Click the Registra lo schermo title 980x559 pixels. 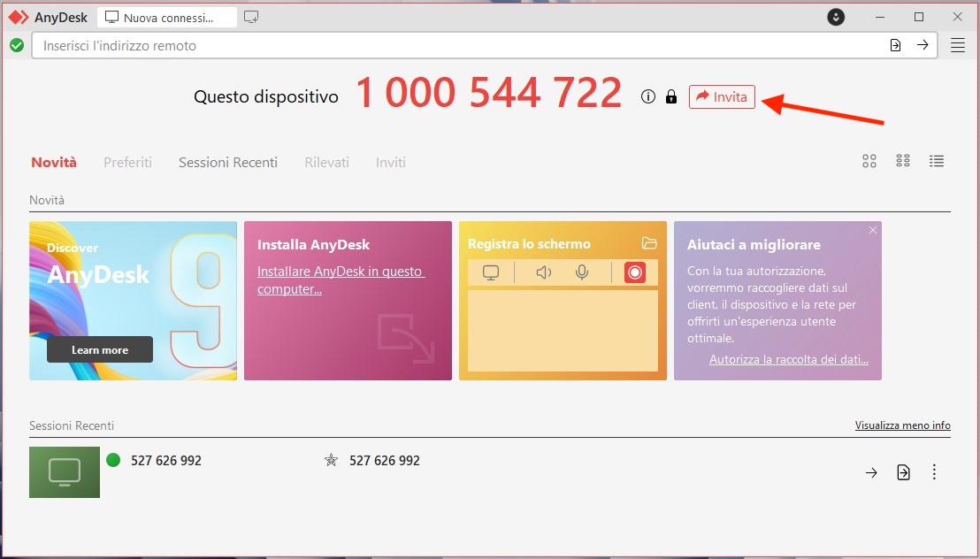(x=530, y=244)
